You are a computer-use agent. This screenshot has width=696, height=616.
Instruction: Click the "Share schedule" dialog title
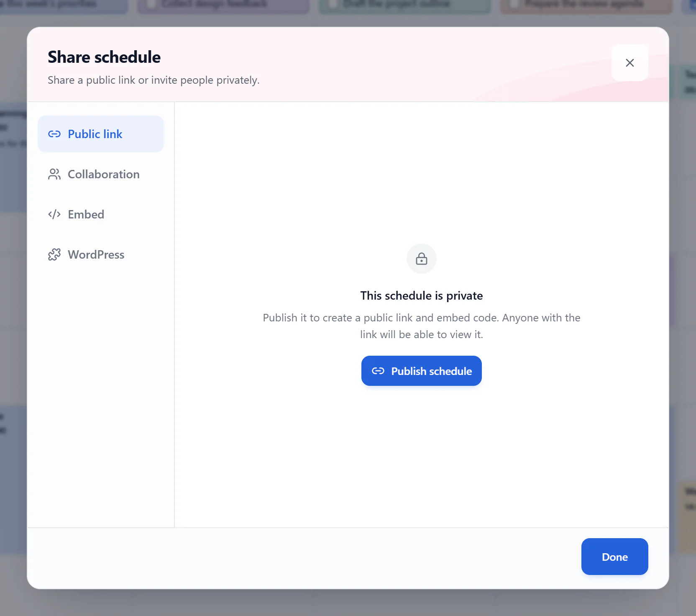[104, 57]
